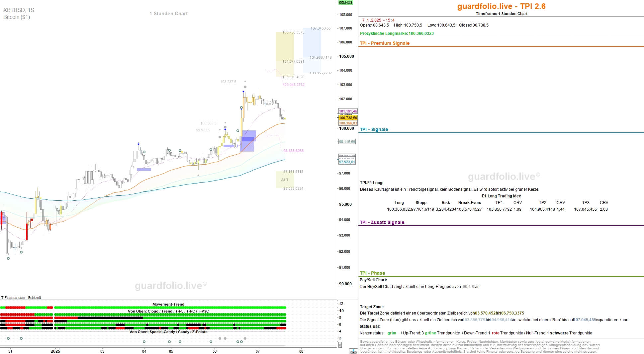This screenshot has width=644, height=354.
Task: Click the green 55M48S candle countdown
Action: tap(346, 3)
